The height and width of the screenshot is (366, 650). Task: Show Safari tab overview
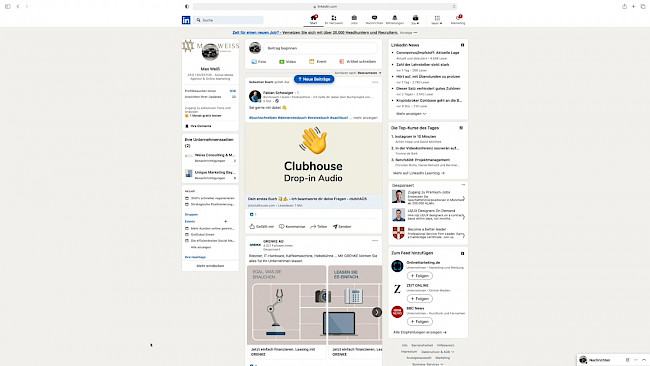pos(643,6)
